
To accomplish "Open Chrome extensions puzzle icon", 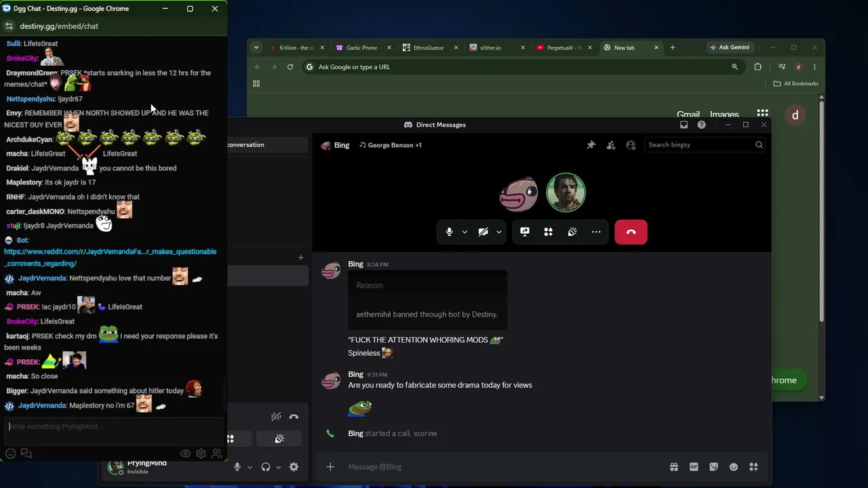I will coord(758,67).
